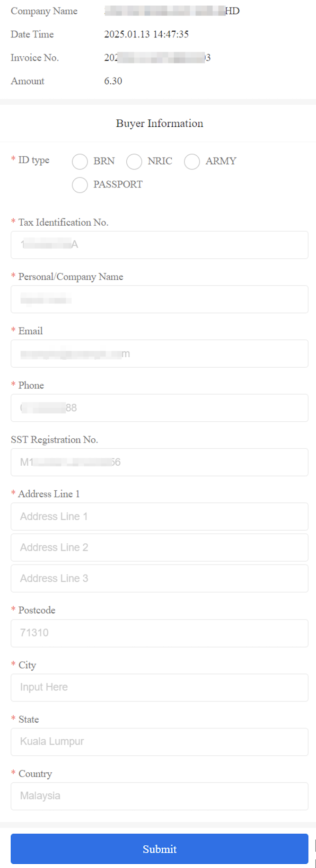Click the Date Time value 2025.01.13 14:47:35
The image size is (316, 868).
click(146, 34)
